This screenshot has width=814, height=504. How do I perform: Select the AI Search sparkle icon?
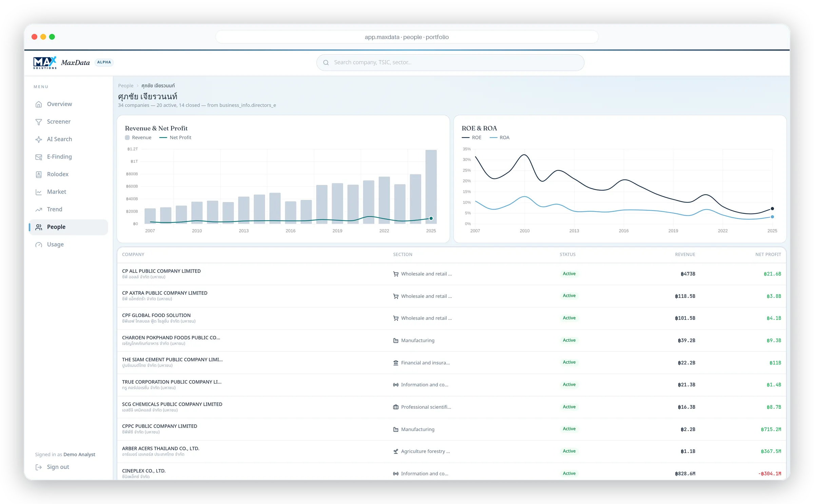tap(39, 139)
